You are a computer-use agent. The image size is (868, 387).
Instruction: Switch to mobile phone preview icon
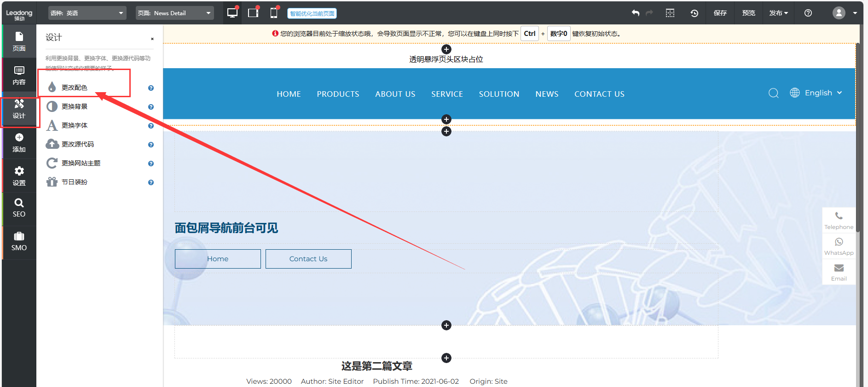pyautogui.click(x=274, y=13)
